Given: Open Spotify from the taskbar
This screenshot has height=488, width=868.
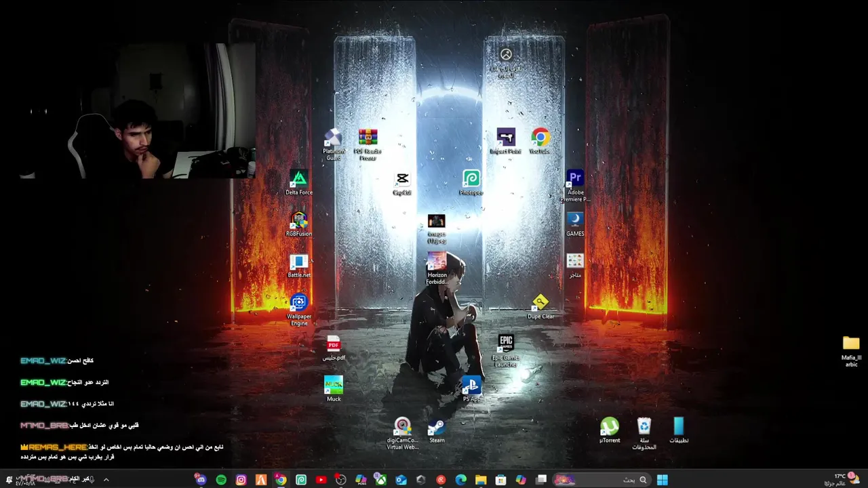Looking at the screenshot, I should (x=221, y=480).
